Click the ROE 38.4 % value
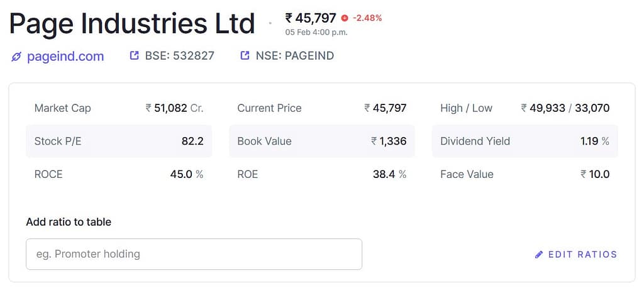Screen dimensions: 644x288 pyautogui.click(x=389, y=174)
